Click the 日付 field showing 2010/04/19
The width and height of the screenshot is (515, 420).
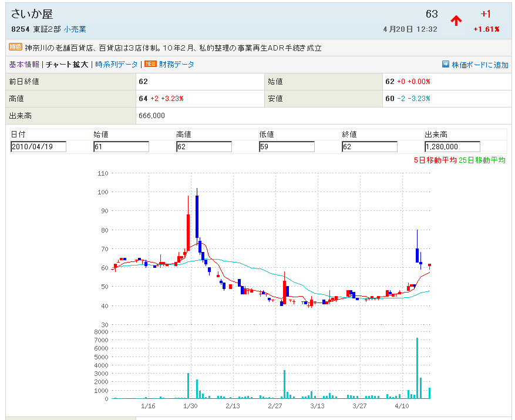click(39, 147)
